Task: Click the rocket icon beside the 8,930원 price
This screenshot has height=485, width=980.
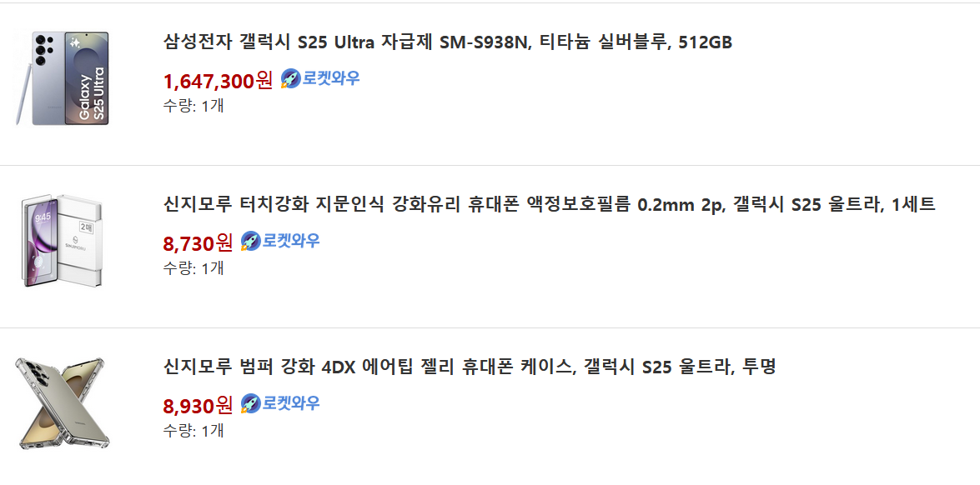Action: [x=250, y=404]
